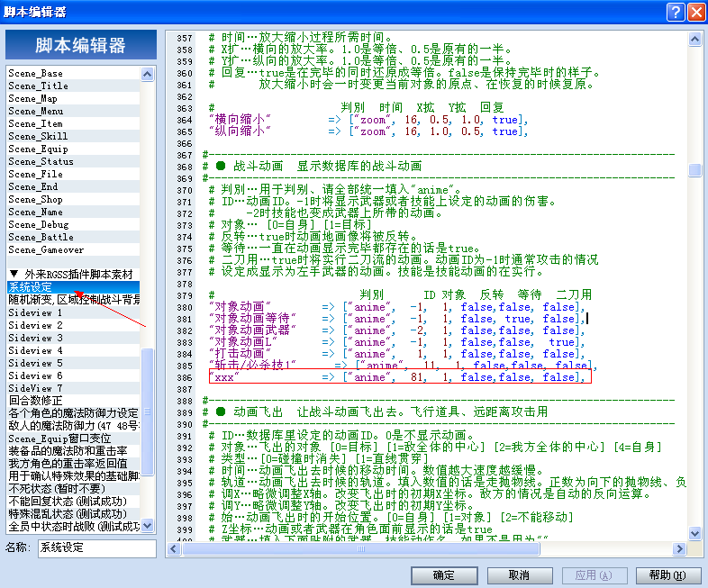Screen dimensions: 708x588
Task: Select Sideview 1 script
Action: click(x=74, y=312)
